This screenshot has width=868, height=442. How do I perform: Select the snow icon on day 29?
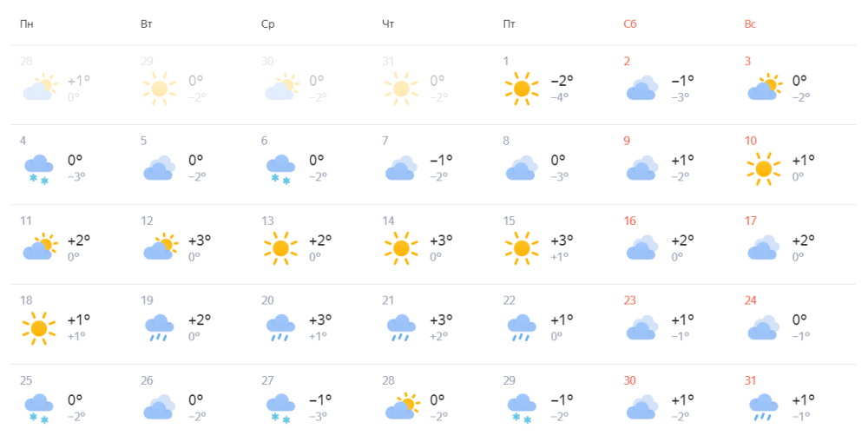click(x=522, y=409)
